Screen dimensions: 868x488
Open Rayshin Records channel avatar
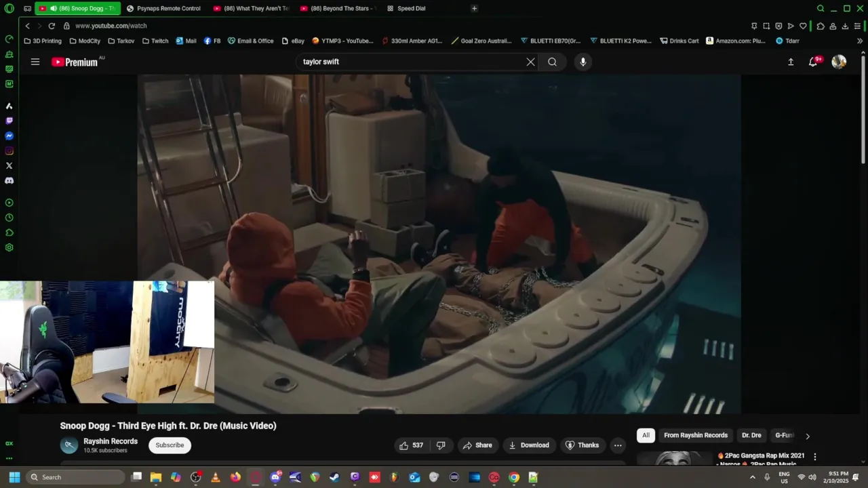[69, 445]
